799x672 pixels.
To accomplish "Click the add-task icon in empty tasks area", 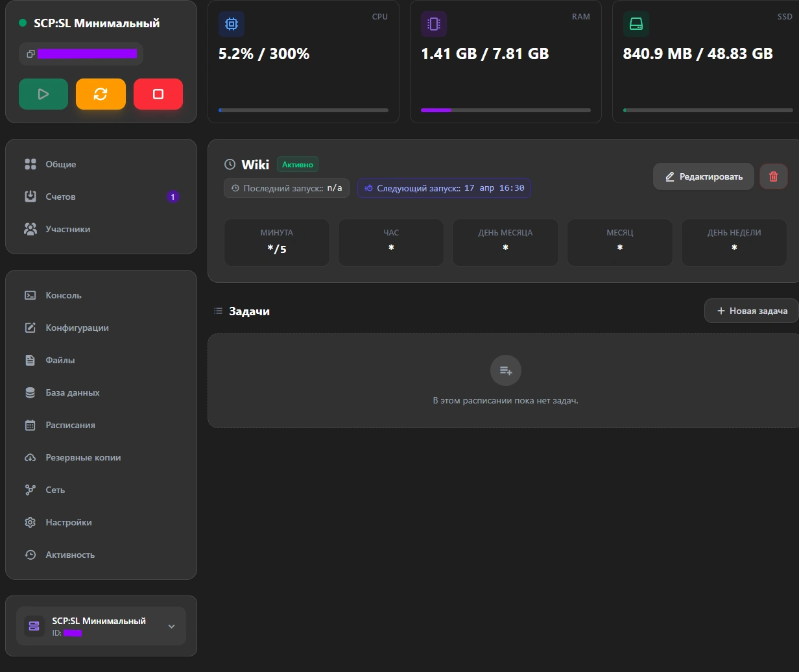I will point(506,371).
